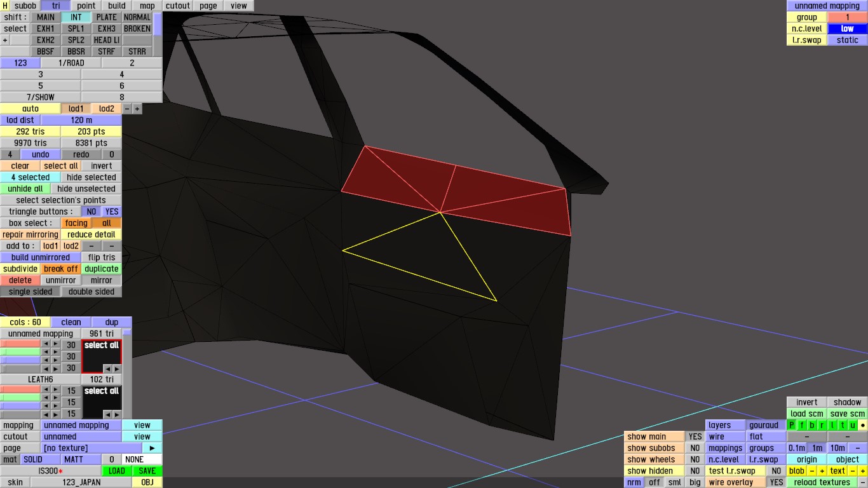Click the arrow button beside [no texture]
Image resolution: width=868 pixels, height=488 pixels.
coord(152,448)
